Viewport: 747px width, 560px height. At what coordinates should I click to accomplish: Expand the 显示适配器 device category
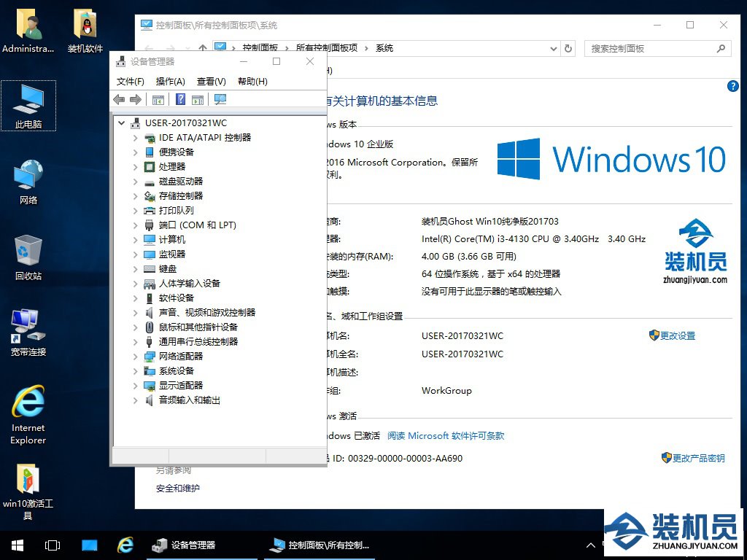tap(135, 386)
